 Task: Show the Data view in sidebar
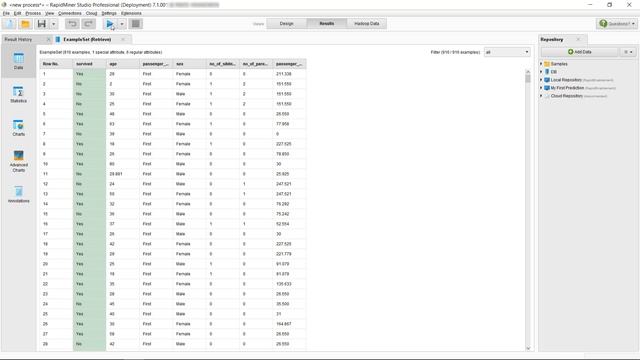[x=18, y=61]
